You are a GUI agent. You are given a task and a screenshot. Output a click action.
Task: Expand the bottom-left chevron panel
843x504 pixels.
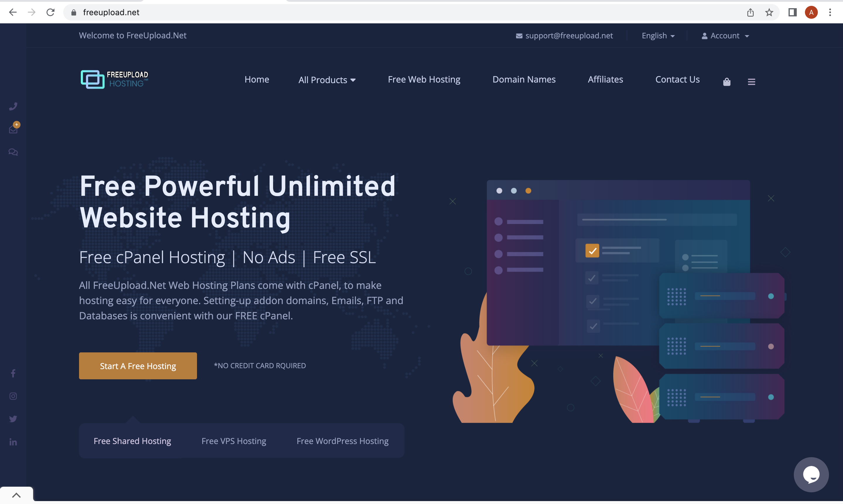[x=16, y=495]
